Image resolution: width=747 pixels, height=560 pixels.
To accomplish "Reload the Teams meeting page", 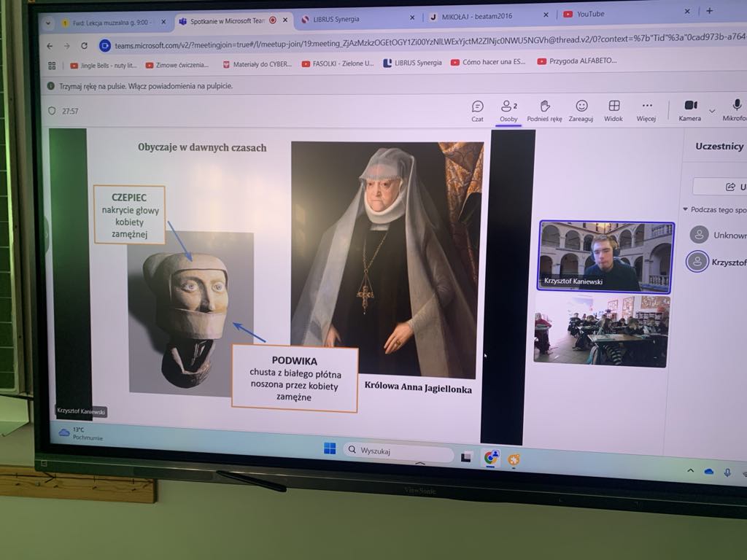I will click(x=85, y=46).
